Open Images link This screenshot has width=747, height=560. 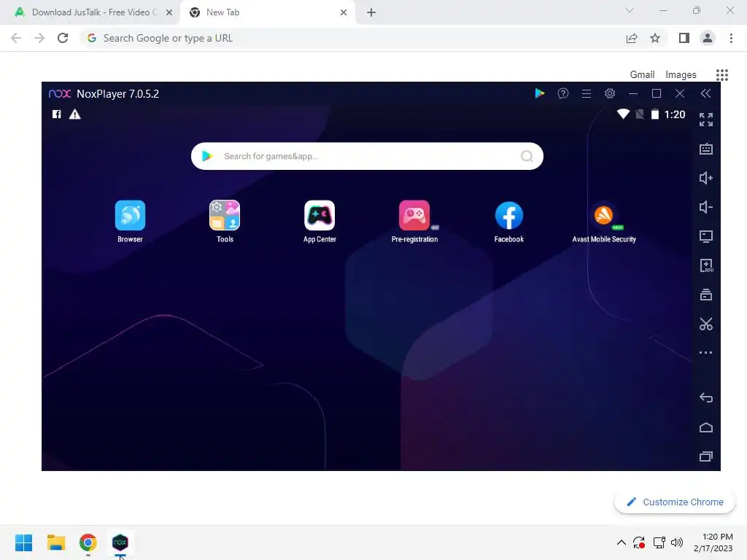click(x=681, y=75)
